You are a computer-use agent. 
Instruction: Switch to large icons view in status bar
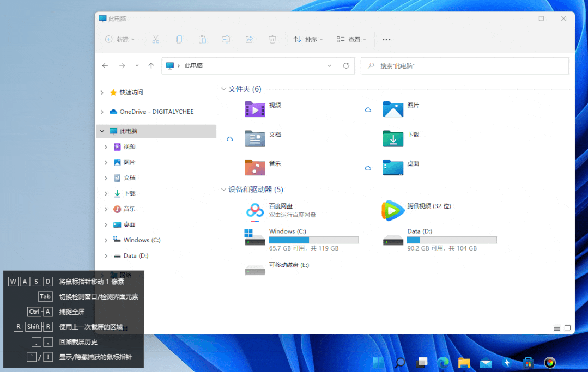pos(567,328)
